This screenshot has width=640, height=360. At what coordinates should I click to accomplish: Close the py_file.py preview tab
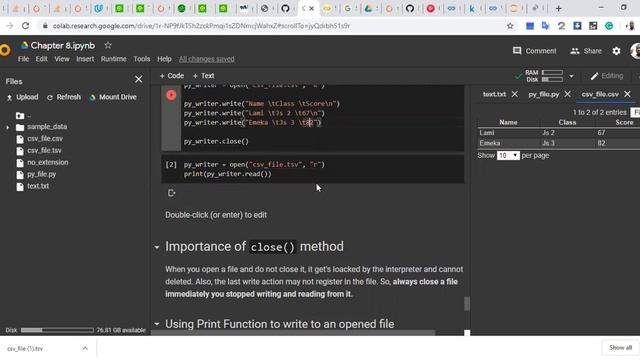pos(567,94)
